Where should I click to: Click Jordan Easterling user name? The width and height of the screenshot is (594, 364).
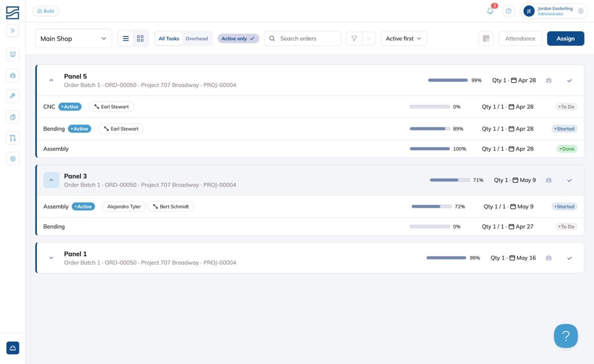[555, 8]
